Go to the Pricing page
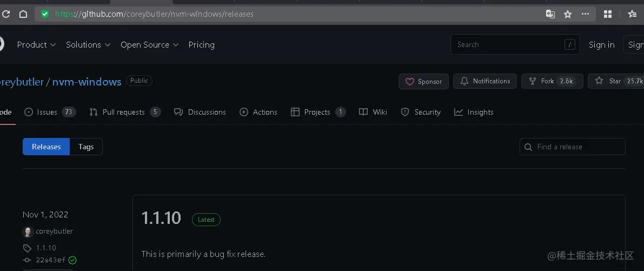Image resolution: width=644 pixels, height=271 pixels. click(x=201, y=45)
